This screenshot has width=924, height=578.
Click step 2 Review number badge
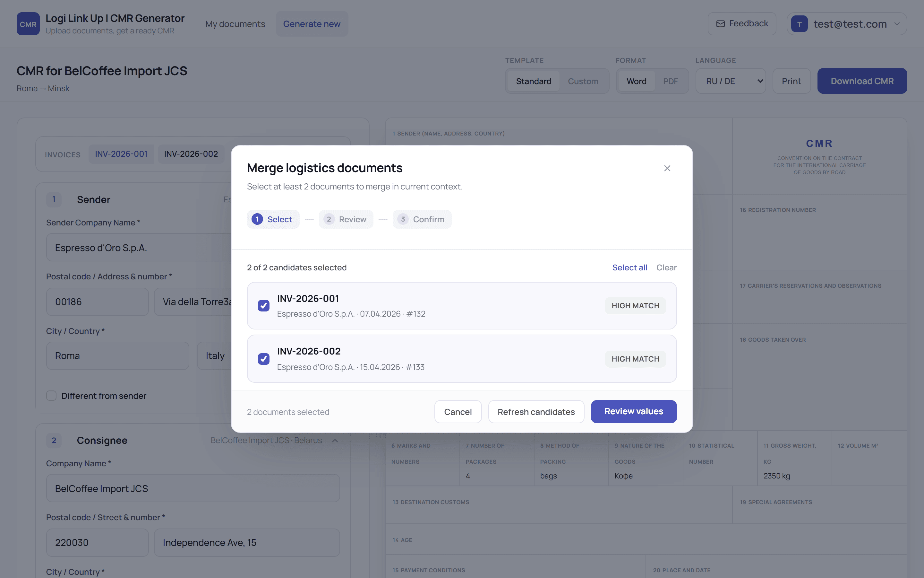[329, 219]
